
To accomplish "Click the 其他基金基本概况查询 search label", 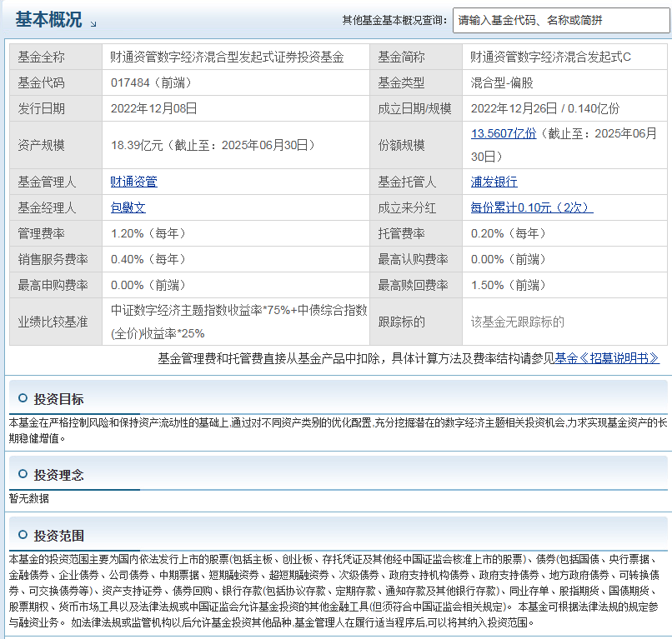I will [394, 20].
